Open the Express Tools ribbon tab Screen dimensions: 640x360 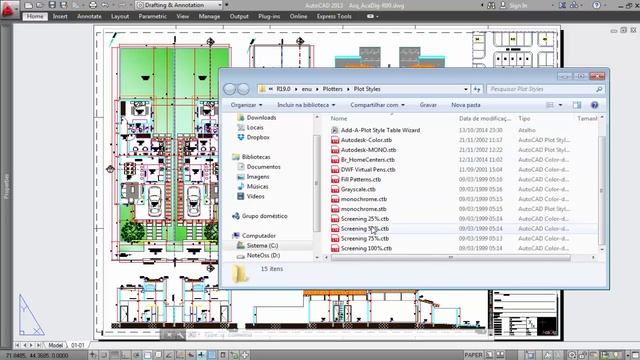334,16
